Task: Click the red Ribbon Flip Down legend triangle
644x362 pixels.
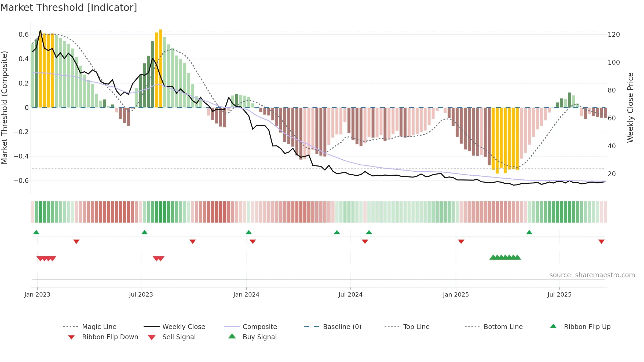Action: pyautogui.click(x=71, y=337)
